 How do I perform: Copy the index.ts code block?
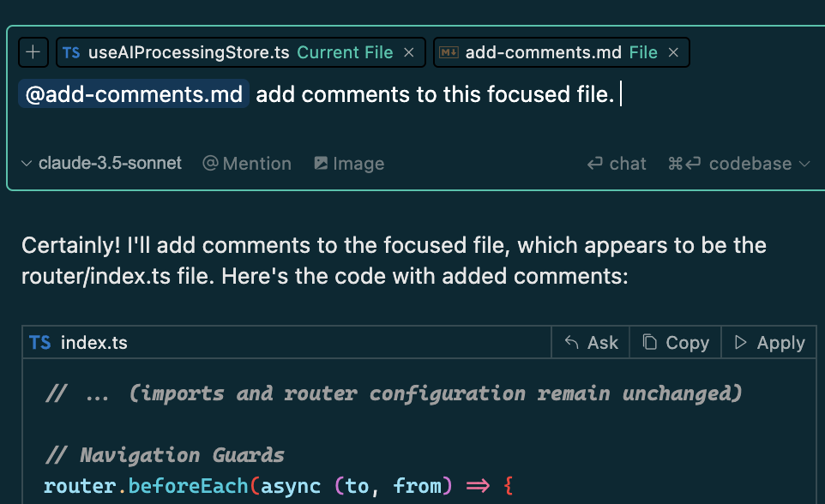point(676,343)
